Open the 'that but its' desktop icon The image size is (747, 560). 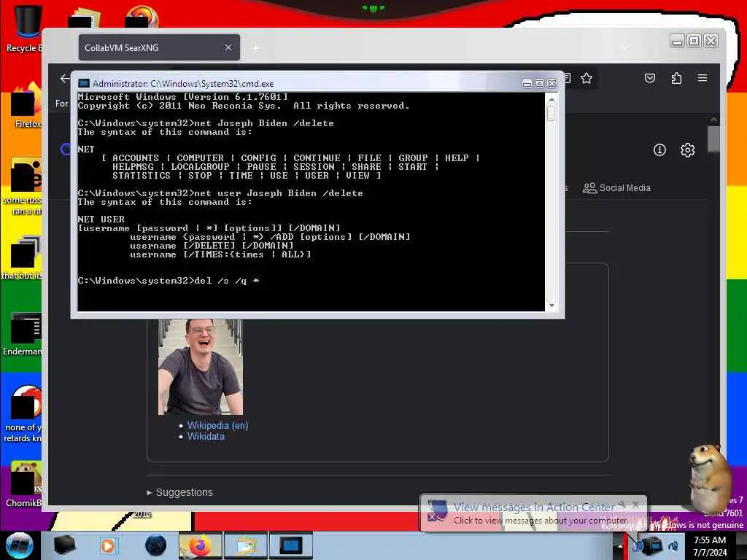(x=23, y=257)
